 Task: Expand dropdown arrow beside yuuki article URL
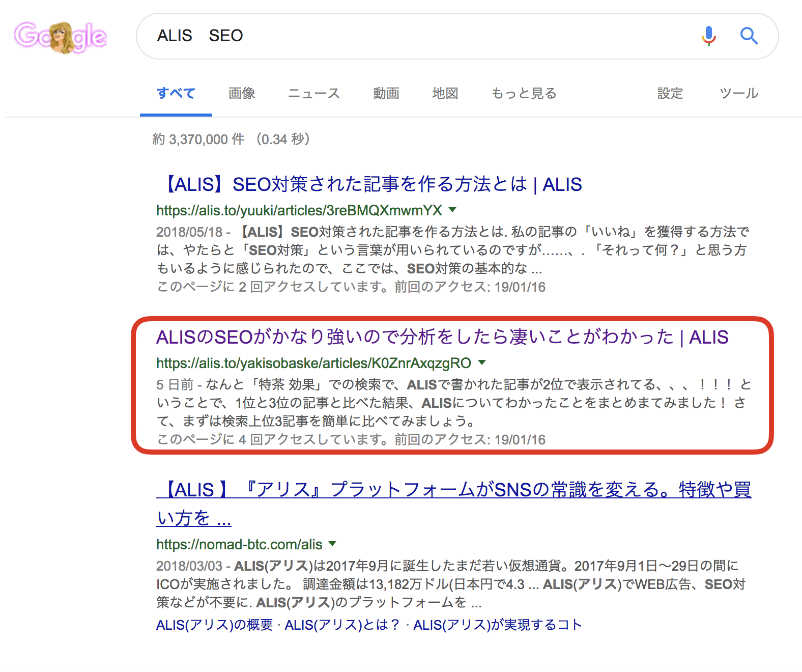tap(452, 210)
